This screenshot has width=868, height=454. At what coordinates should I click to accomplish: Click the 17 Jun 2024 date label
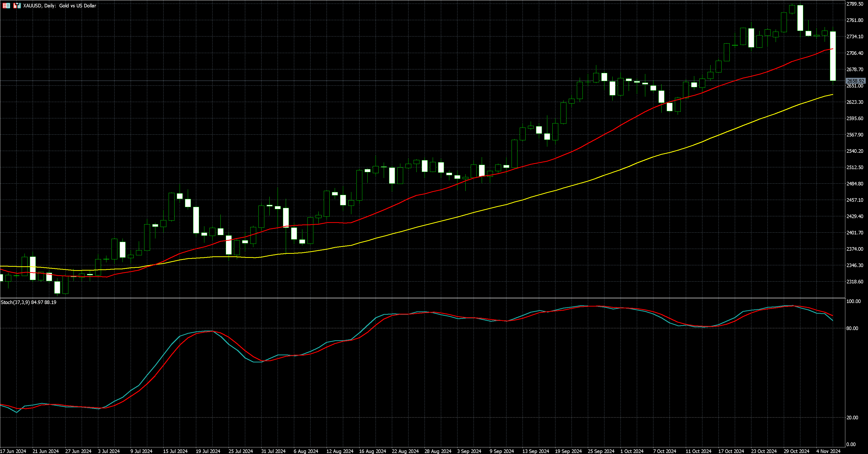(x=13, y=451)
